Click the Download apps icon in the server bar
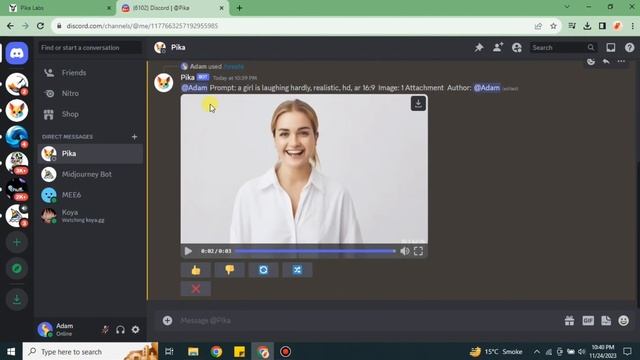The height and width of the screenshot is (360, 640). [x=17, y=300]
